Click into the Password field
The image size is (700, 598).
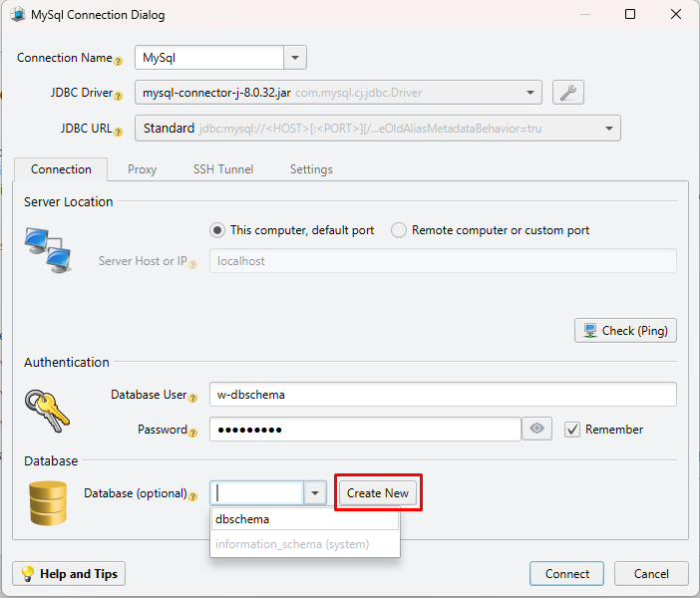point(365,430)
